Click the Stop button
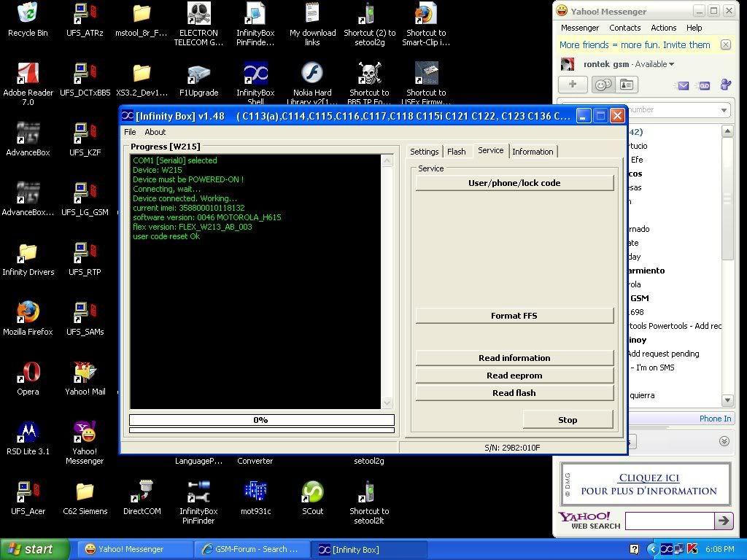This screenshot has height=560, width=747. pyautogui.click(x=568, y=419)
